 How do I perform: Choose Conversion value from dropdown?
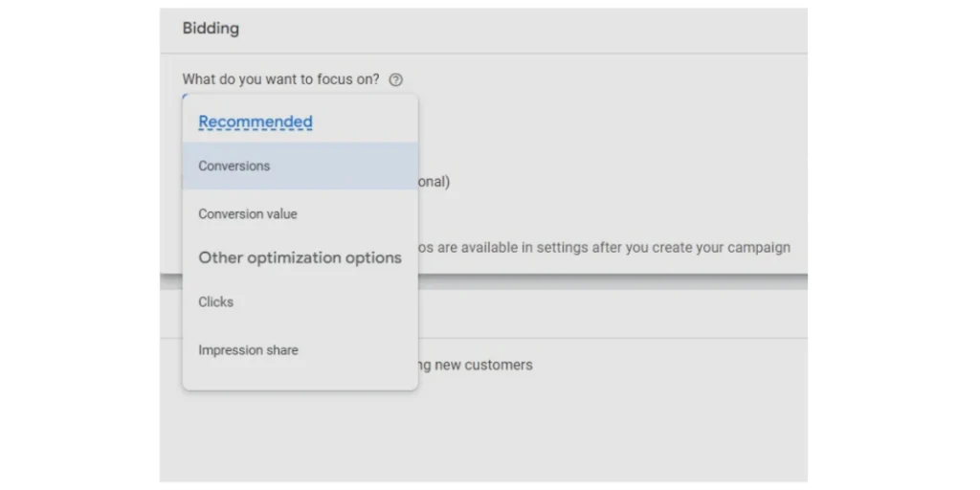300,213
